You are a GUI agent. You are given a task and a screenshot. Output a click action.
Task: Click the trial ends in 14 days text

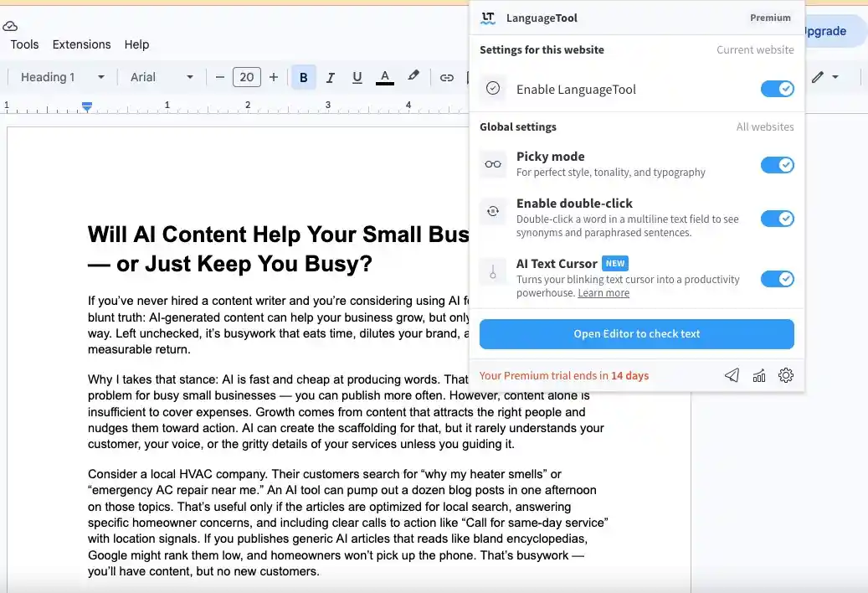tap(563, 375)
